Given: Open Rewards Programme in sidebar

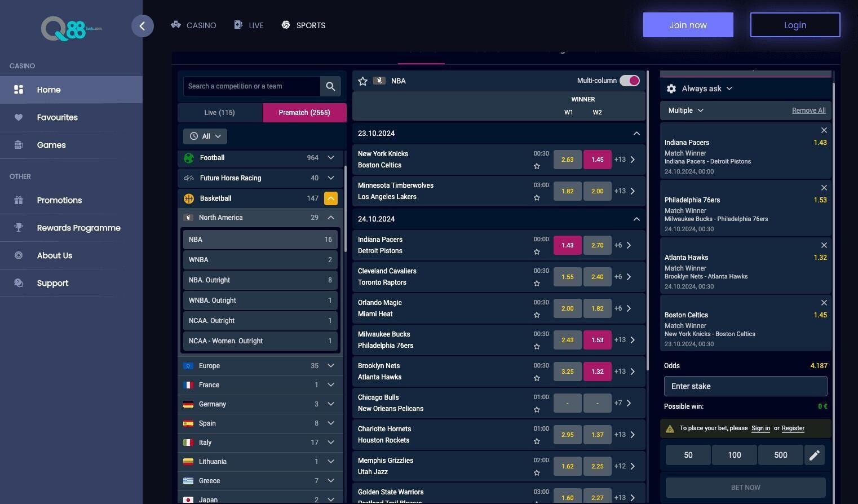Looking at the screenshot, I should [x=71, y=228].
